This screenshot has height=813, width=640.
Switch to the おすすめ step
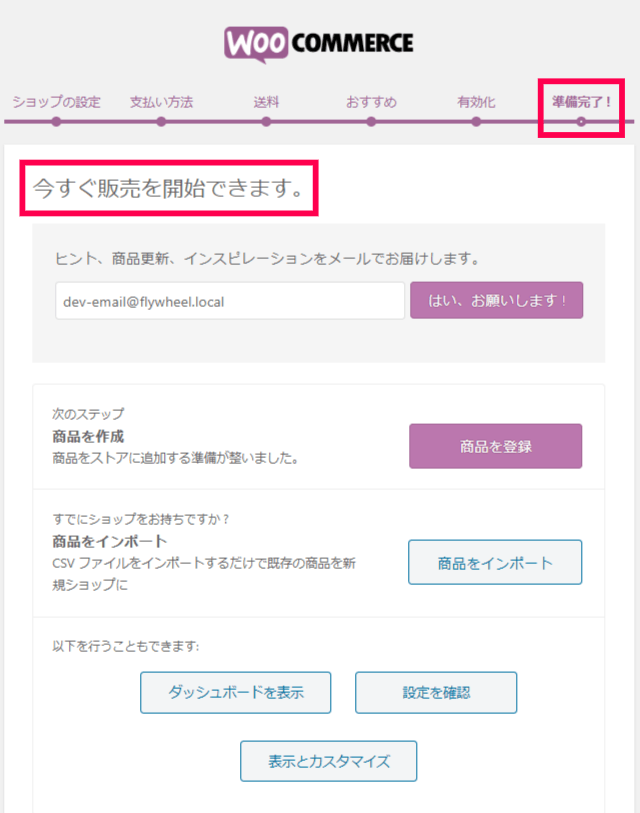[x=371, y=102]
